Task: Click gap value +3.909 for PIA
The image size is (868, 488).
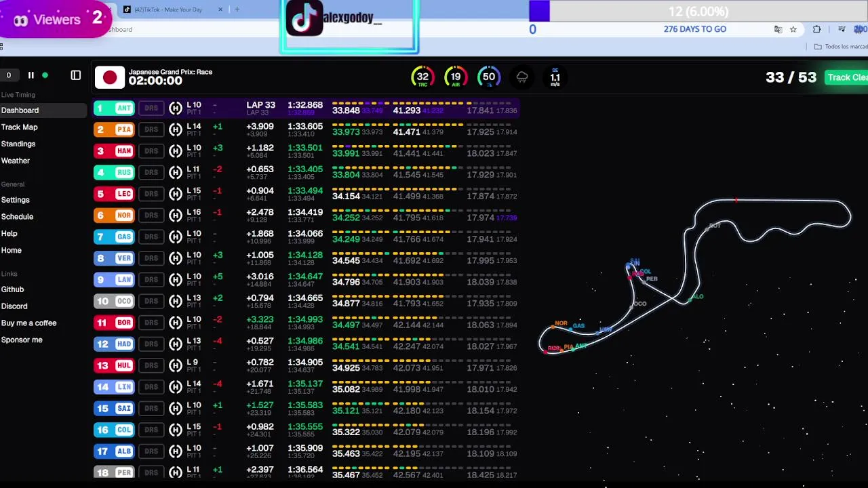Action: pos(260,127)
